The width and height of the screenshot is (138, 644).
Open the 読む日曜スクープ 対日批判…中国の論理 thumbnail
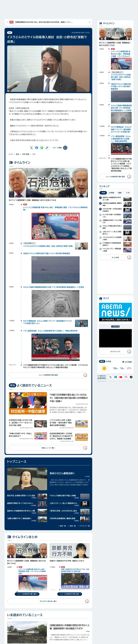[x=28, y=403]
